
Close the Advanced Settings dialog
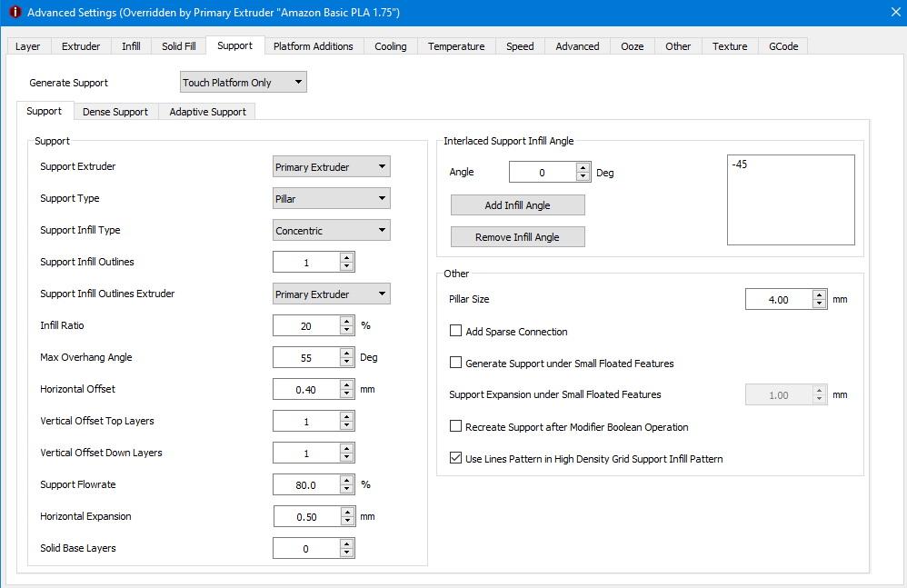895,12
